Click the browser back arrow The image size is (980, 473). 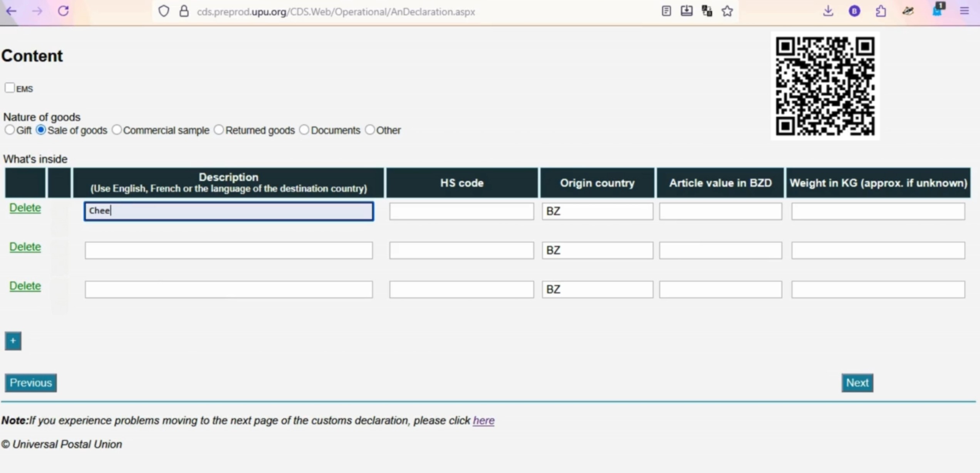click(x=12, y=11)
